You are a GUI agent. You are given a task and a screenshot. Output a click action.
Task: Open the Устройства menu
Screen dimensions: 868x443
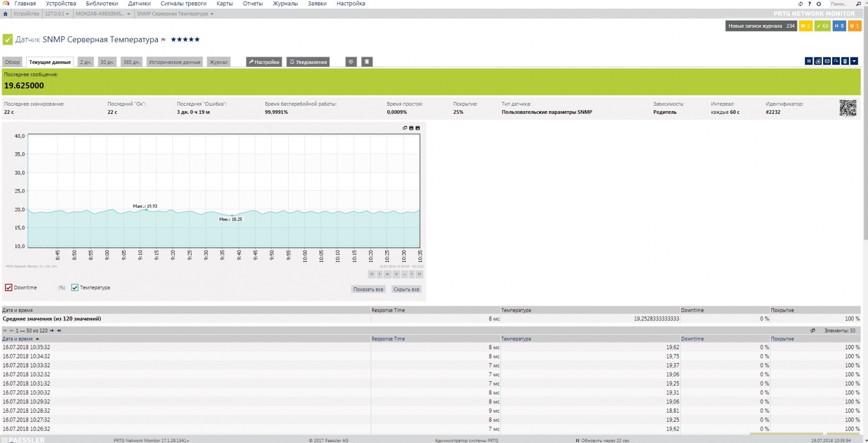coord(61,4)
